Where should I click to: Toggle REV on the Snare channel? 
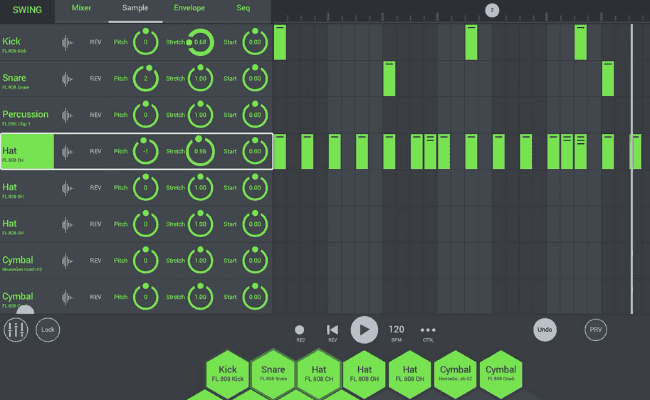click(95, 79)
